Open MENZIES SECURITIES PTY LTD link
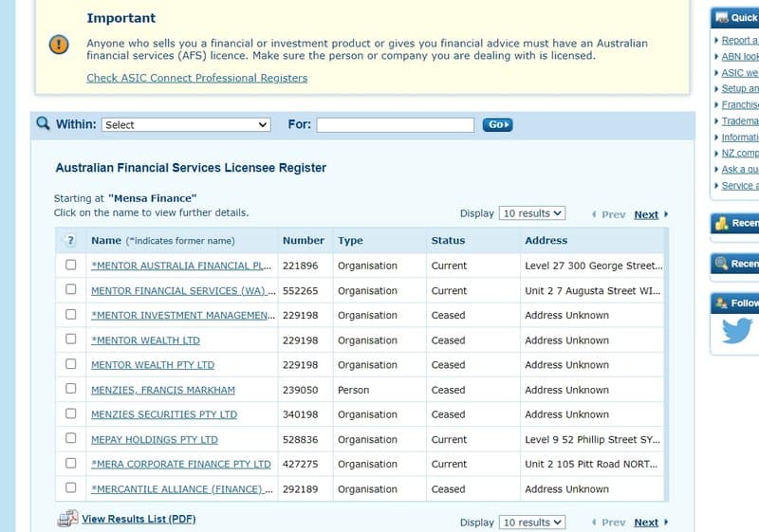 [x=164, y=415]
